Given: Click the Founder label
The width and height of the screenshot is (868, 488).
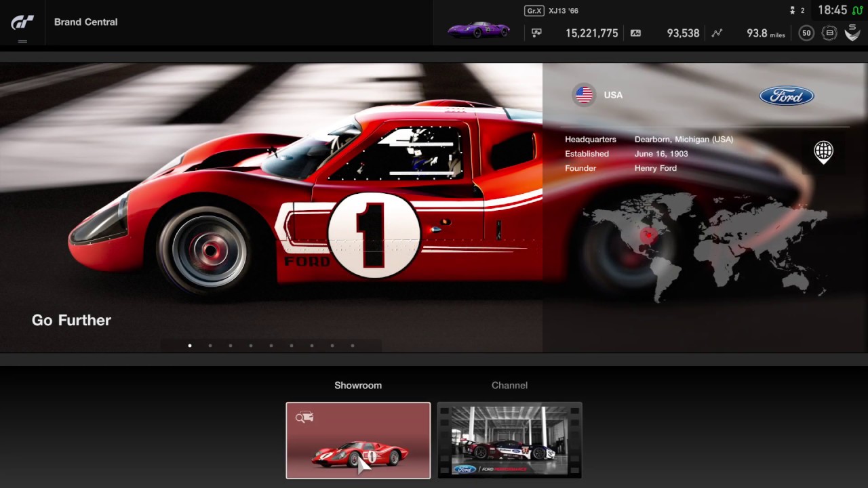Looking at the screenshot, I should (580, 168).
